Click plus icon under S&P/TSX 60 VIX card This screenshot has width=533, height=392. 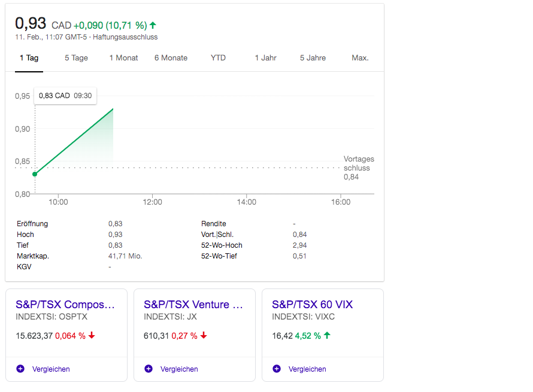click(277, 369)
